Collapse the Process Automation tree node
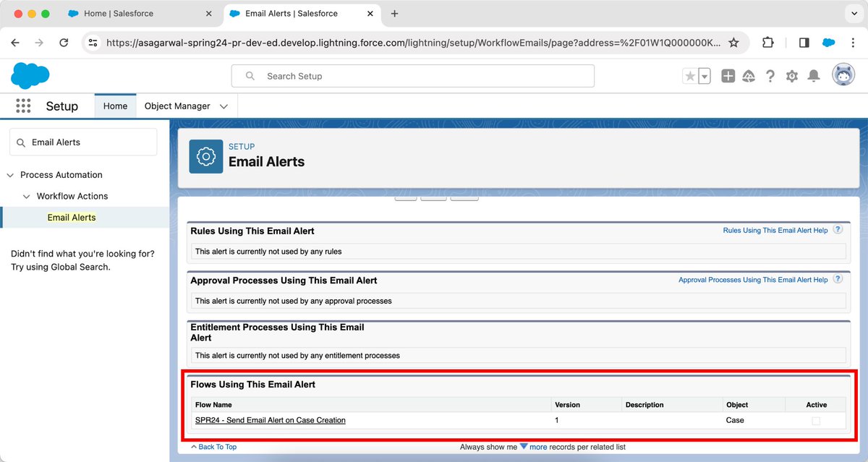 [x=10, y=175]
